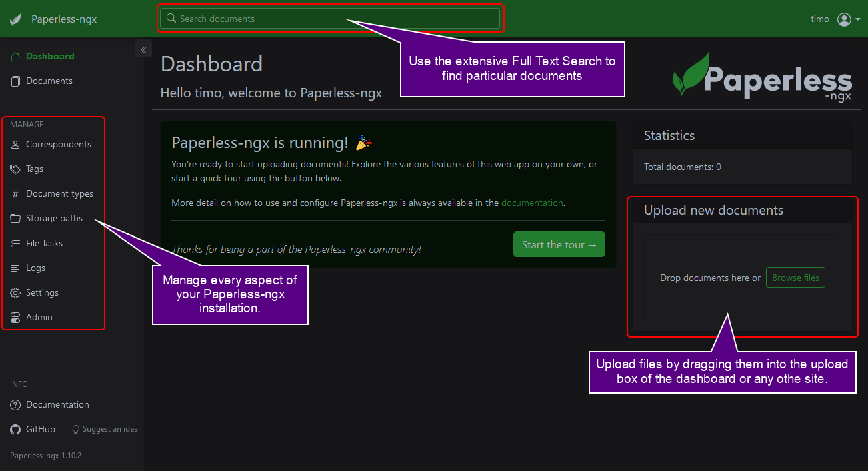This screenshot has height=471, width=868.
Task: Collapse the sidebar with double chevron
Action: tap(143, 50)
